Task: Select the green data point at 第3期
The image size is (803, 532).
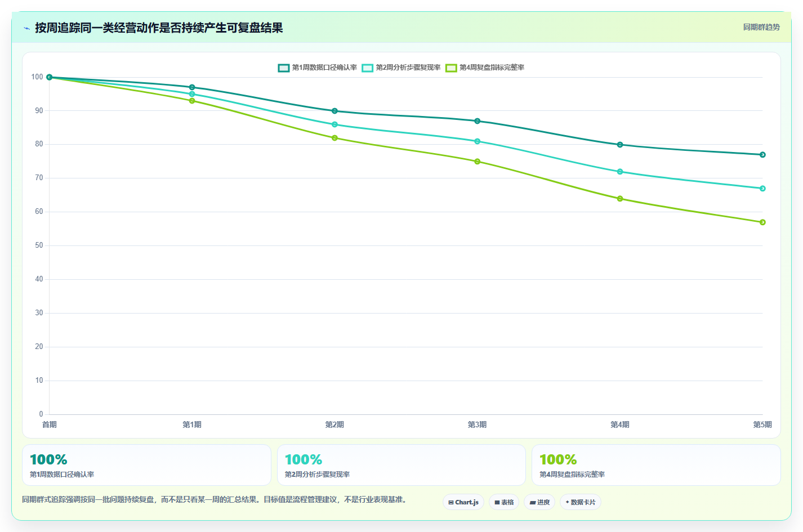Action: click(478, 162)
